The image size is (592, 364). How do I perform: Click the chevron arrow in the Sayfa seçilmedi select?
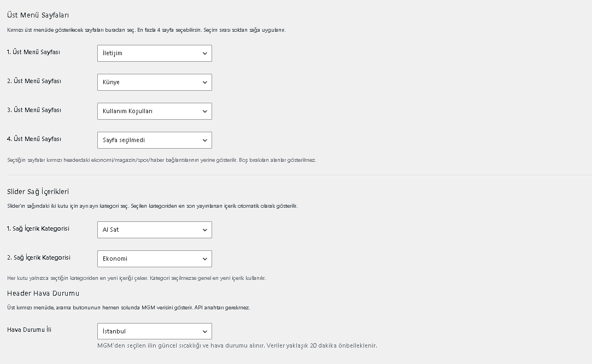click(204, 140)
